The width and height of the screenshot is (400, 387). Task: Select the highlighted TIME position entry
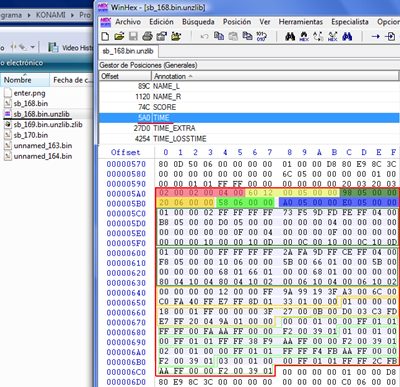click(249, 118)
